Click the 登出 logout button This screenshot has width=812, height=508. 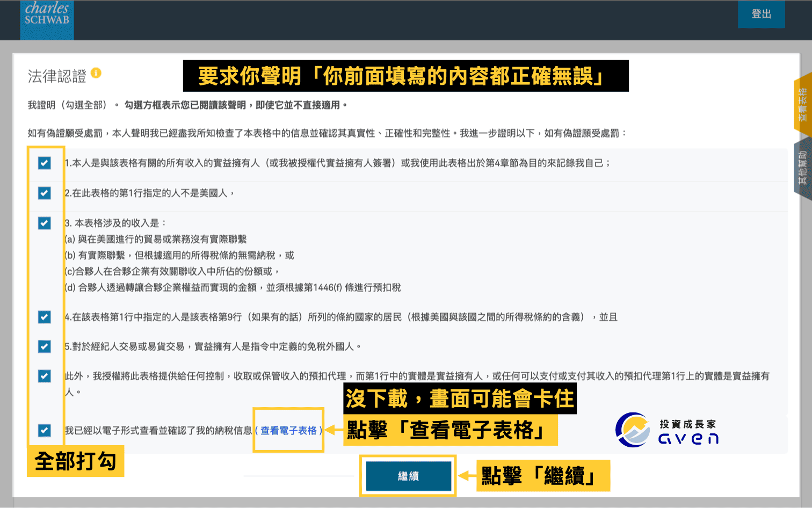click(x=761, y=14)
